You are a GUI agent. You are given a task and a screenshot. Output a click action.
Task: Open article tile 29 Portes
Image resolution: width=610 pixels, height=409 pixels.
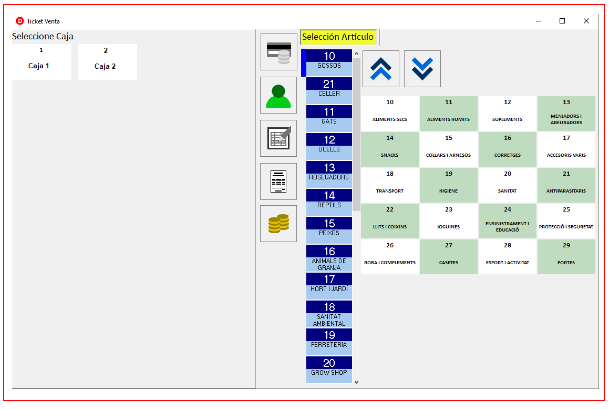(x=566, y=256)
